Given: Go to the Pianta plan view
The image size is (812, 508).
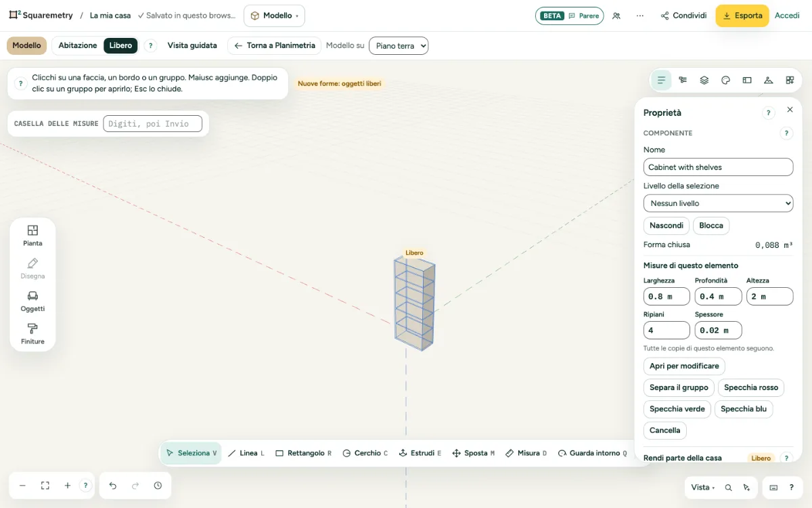Looking at the screenshot, I should pos(32,236).
